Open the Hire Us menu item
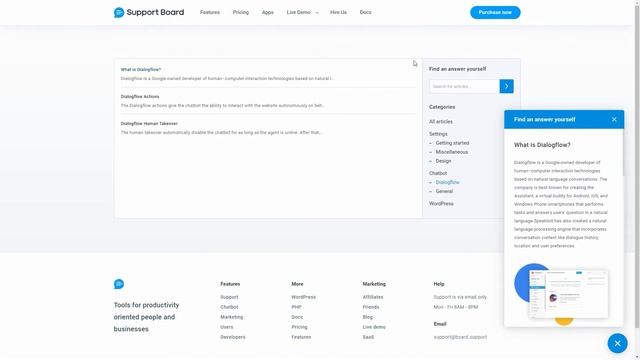640x360 pixels. [338, 12]
